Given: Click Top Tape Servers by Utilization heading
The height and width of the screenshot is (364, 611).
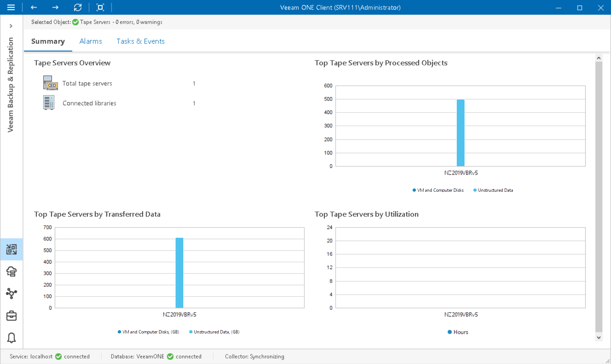Looking at the screenshot, I should 367,214.
